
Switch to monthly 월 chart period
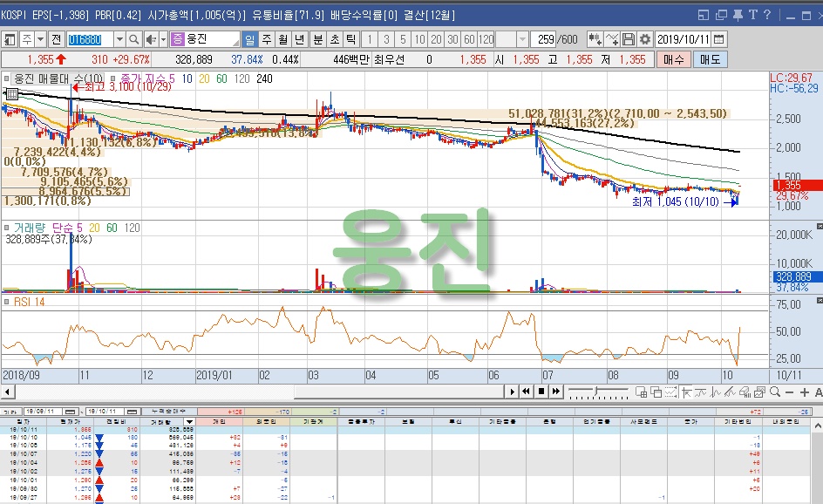(x=282, y=39)
